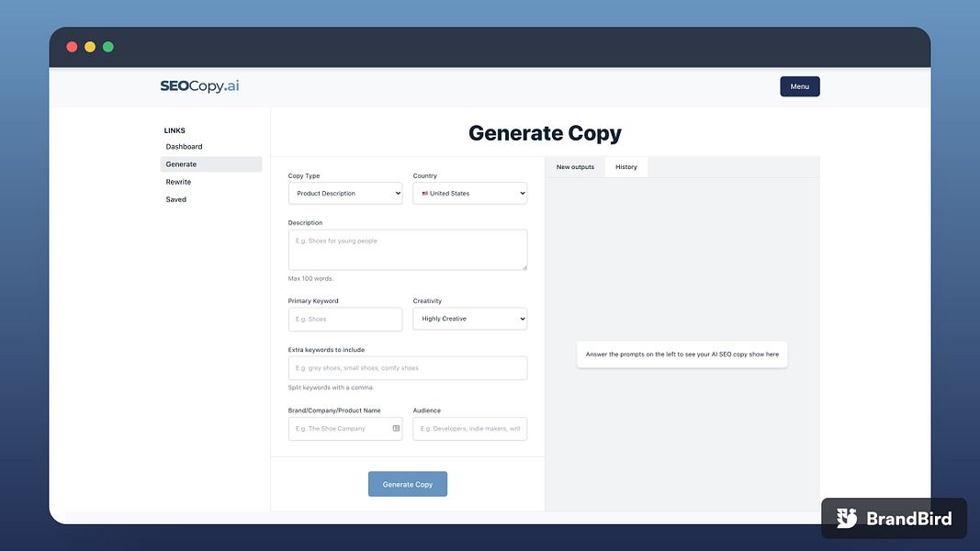Switch to the History tab
Image resolution: width=980 pixels, height=551 pixels.
click(625, 167)
